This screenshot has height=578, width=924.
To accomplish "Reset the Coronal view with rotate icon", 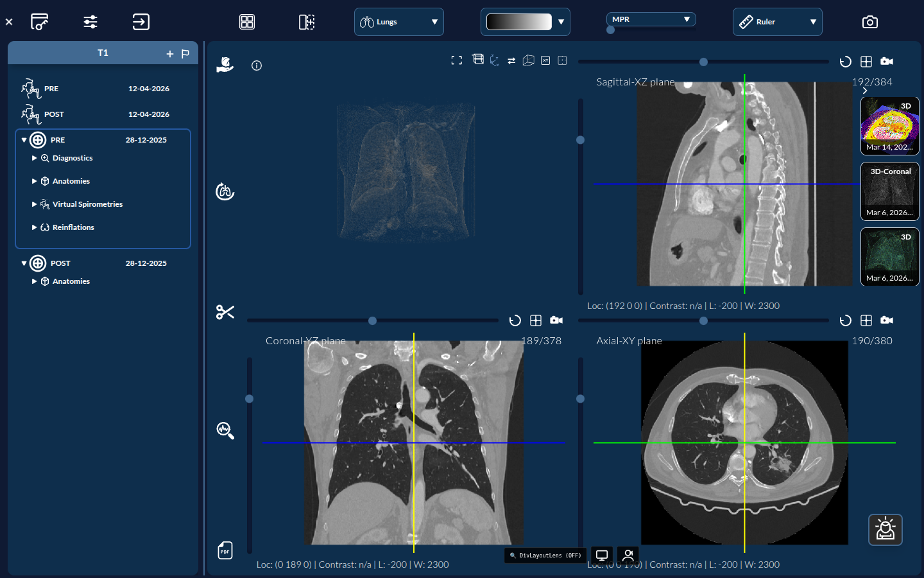I will click(515, 320).
